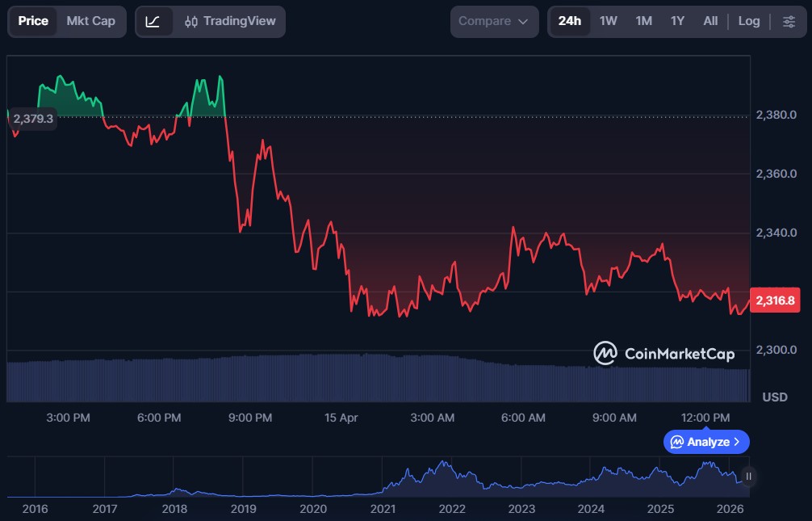Viewport: 812px width, 521px height.
Task: Click the CoinMarketCap logo watermark
Action: (x=663, y=353)
